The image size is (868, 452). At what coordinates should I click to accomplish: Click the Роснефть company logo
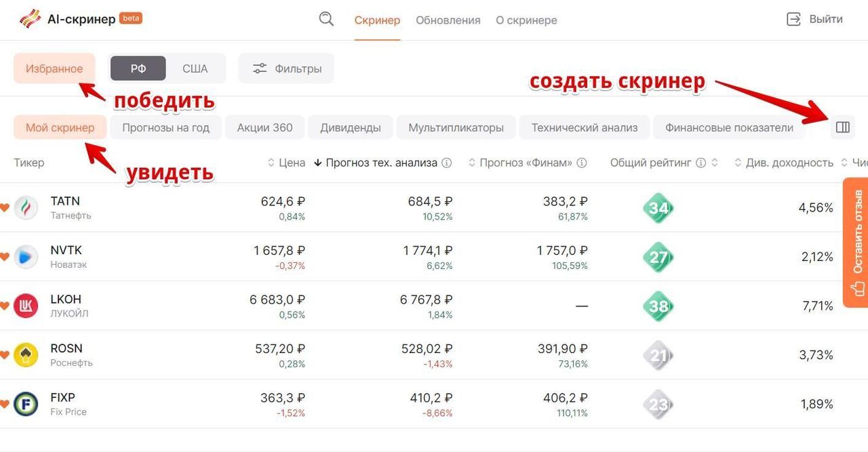(26, 355)
